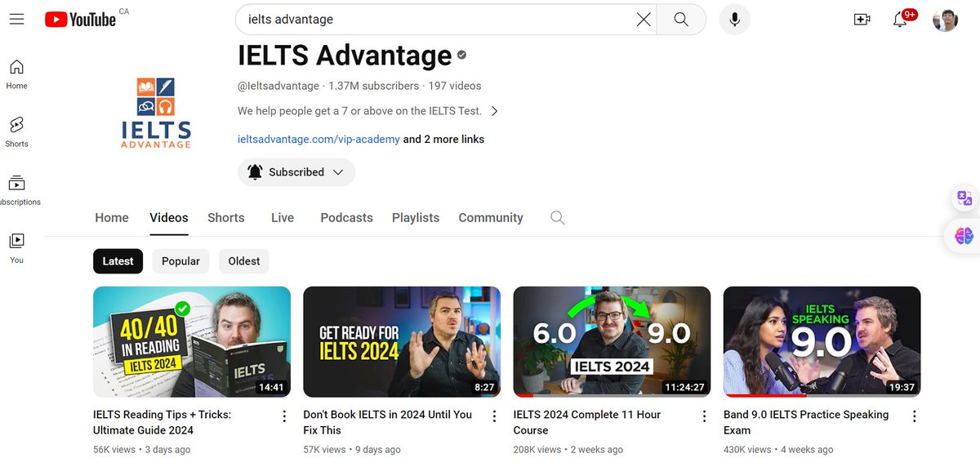Image resolution: width=980 pixels, height=467 pixels.
Task: Click the translate extension floating icon
Action: [964, 198]
